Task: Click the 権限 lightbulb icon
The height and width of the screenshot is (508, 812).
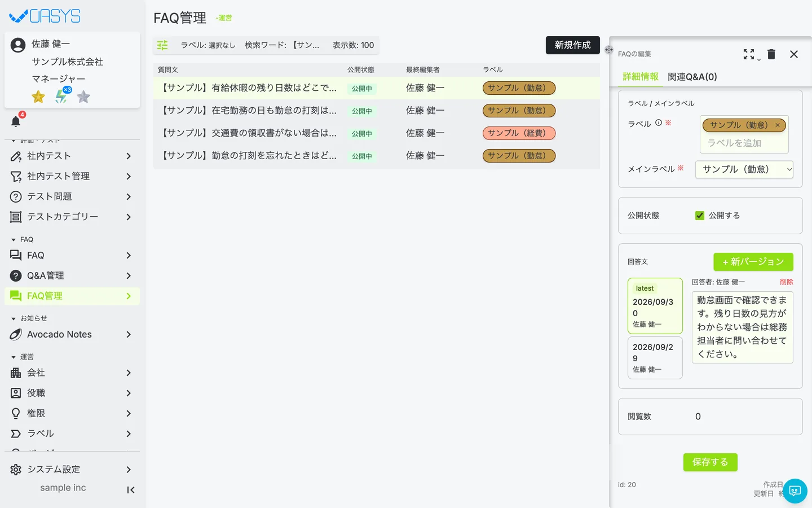Action: (x=16, y=414)
